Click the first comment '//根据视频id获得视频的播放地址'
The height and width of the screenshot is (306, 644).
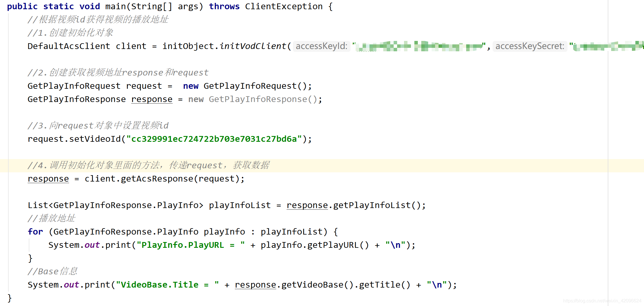click(98, 20)
